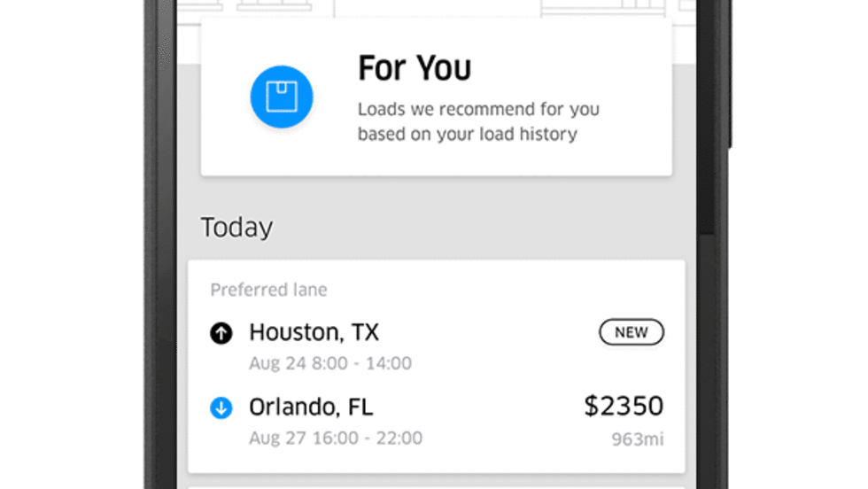Click the blue package icon

tap(282, 96)
